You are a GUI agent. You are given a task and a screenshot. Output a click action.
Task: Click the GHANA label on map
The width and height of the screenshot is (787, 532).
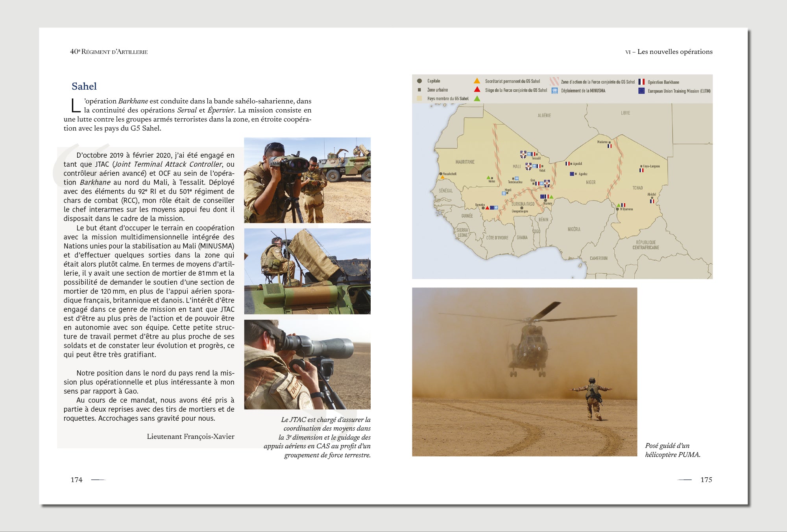pyautogui.click(x=522, y=237)
